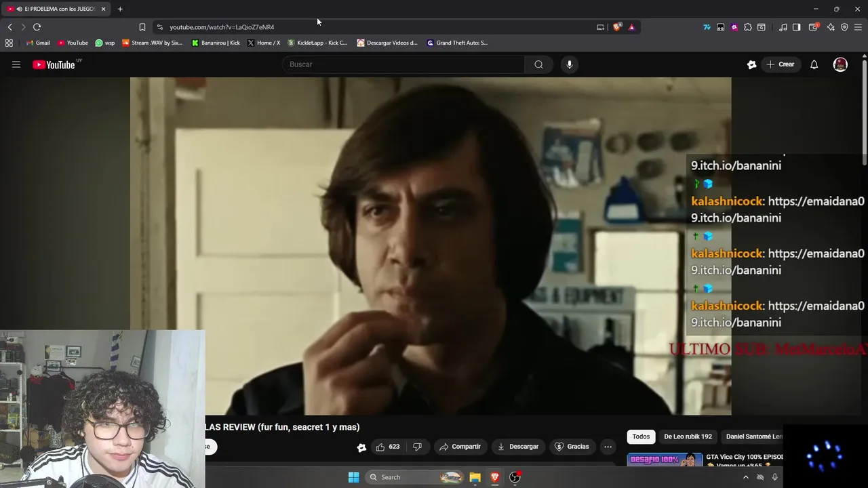Open the Windows Start button
868x488 pixels.
pos(353,477)
